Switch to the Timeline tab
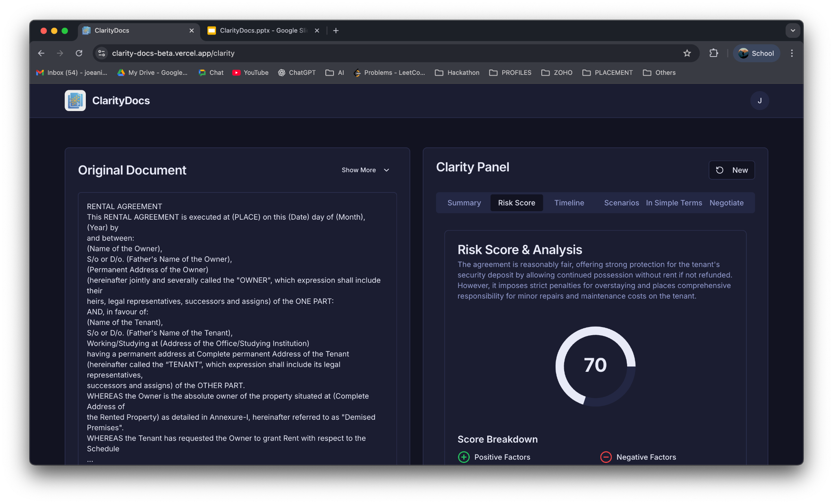The width and height of the screenshot is (833, 504). (x=569, y=203)
